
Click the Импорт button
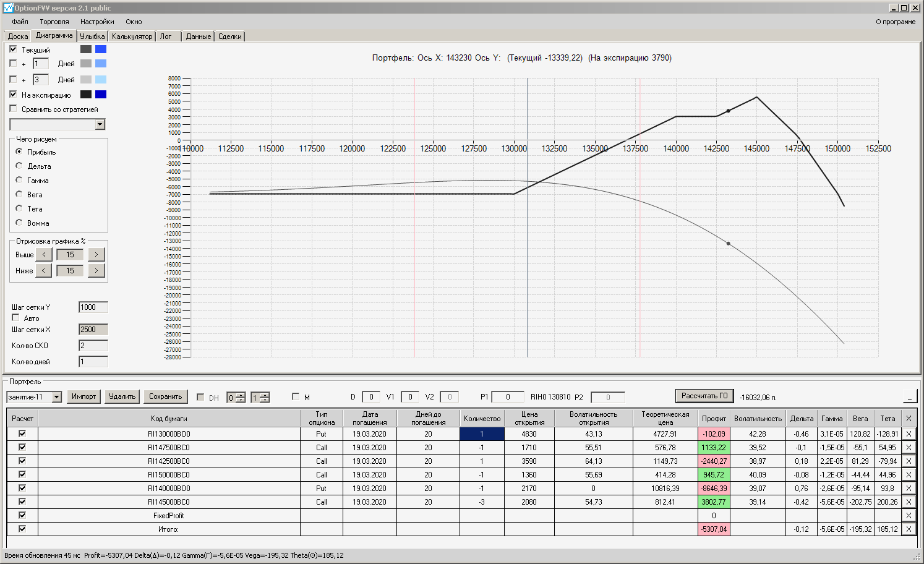tap(83, 396)
